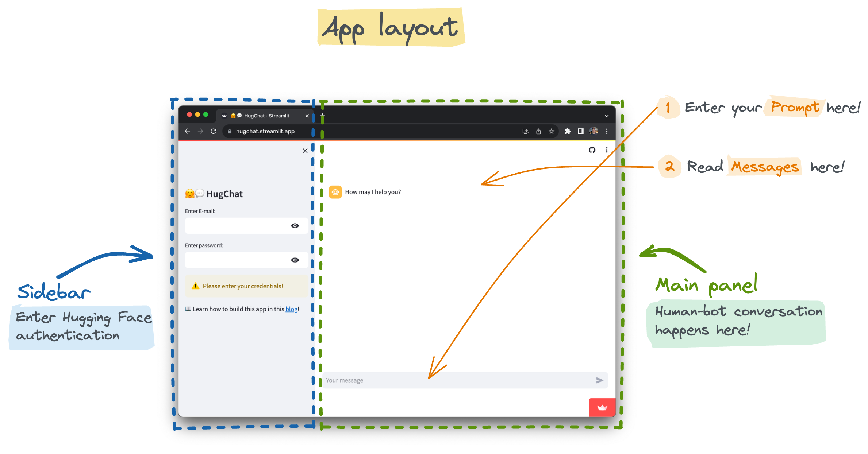Open the browser side panel icon
The width and height of the screenshot is (868, 454).
580,131
